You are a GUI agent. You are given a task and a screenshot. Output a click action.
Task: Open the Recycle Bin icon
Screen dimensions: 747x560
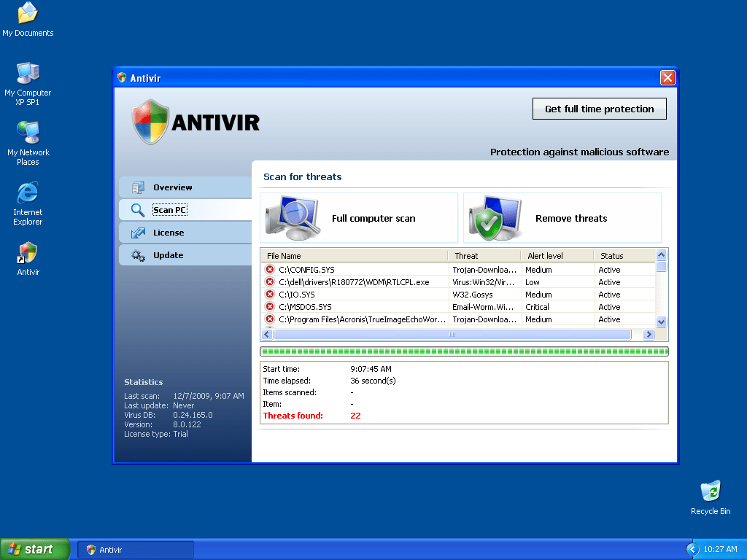(x=710, y=491)
